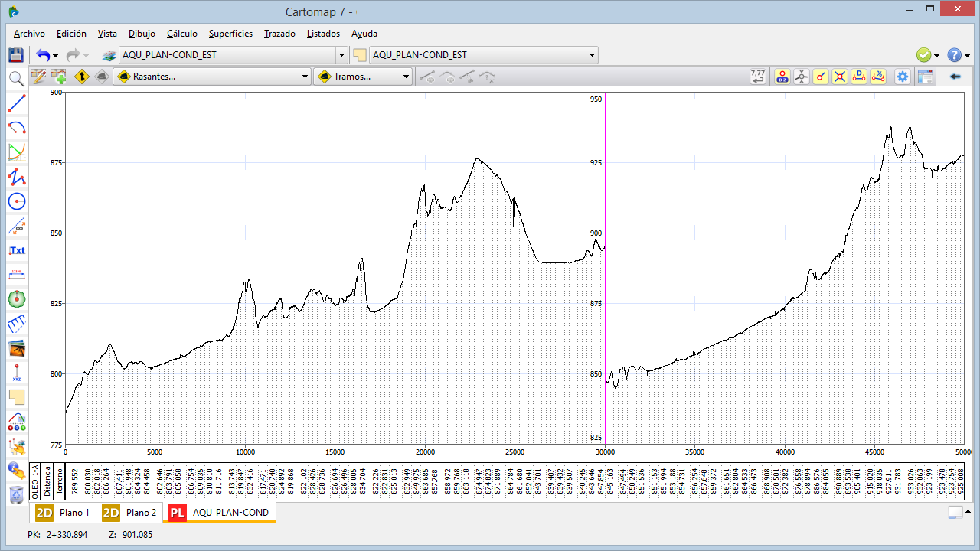Click the magnifier zoom tool
Screen dimensions: 980x551
(16, 78)
